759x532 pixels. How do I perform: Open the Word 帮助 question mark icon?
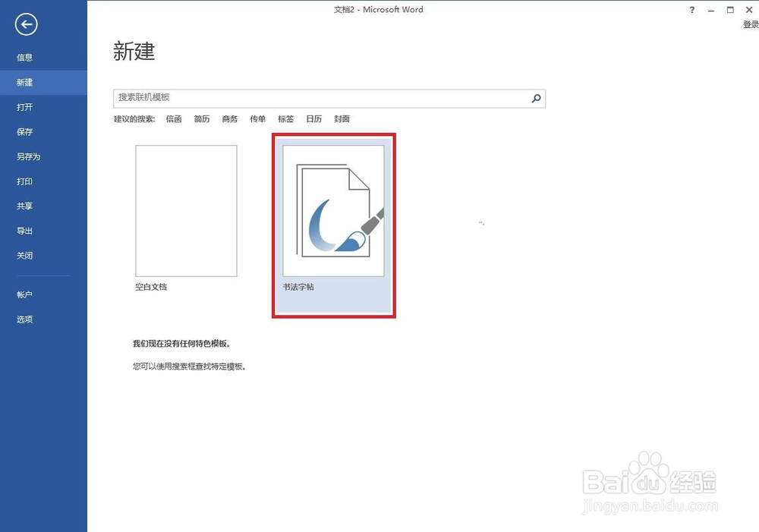(691, 9)
